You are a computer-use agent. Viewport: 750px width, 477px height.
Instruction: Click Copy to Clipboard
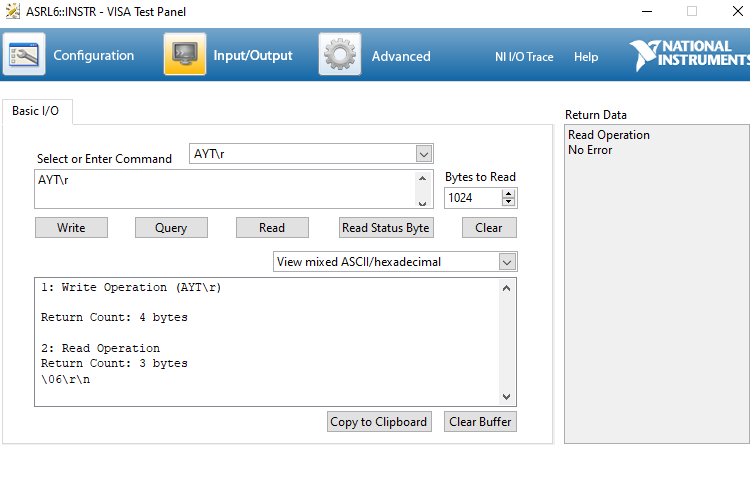point(379,422)
